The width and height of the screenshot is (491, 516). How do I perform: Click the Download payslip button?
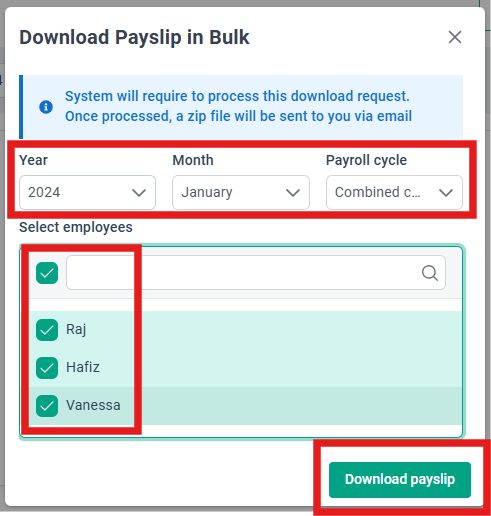coord(400,480)
